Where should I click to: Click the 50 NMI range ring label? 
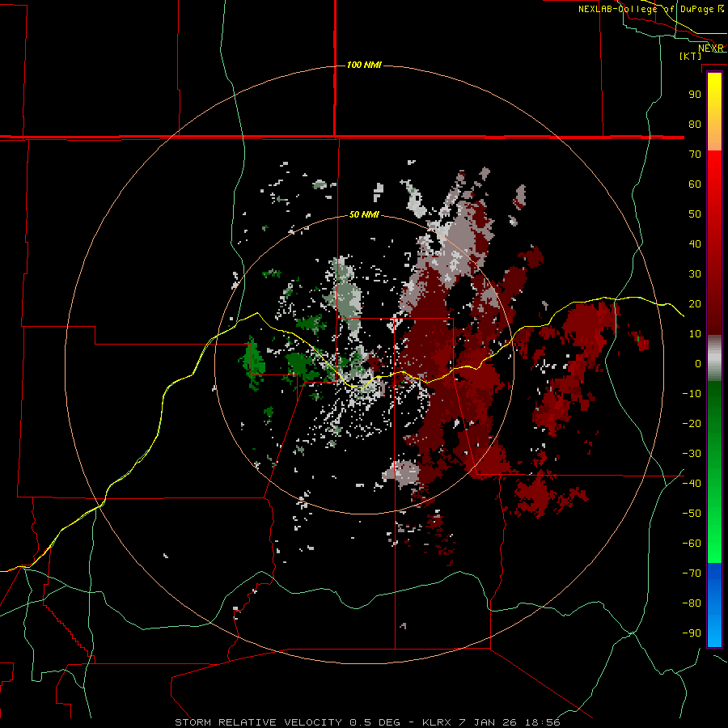pyautogui.click(x=364, y=214)
